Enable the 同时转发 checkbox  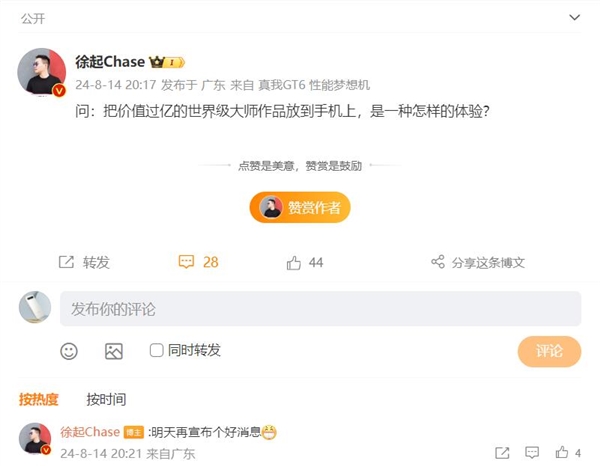point(157,350)
